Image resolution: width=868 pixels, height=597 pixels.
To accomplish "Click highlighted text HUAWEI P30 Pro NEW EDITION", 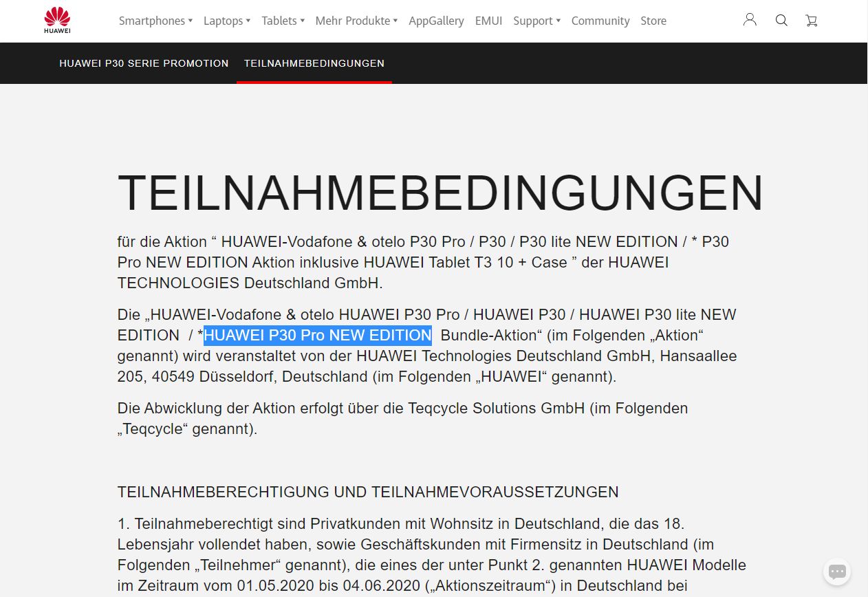I will [318, 335].
